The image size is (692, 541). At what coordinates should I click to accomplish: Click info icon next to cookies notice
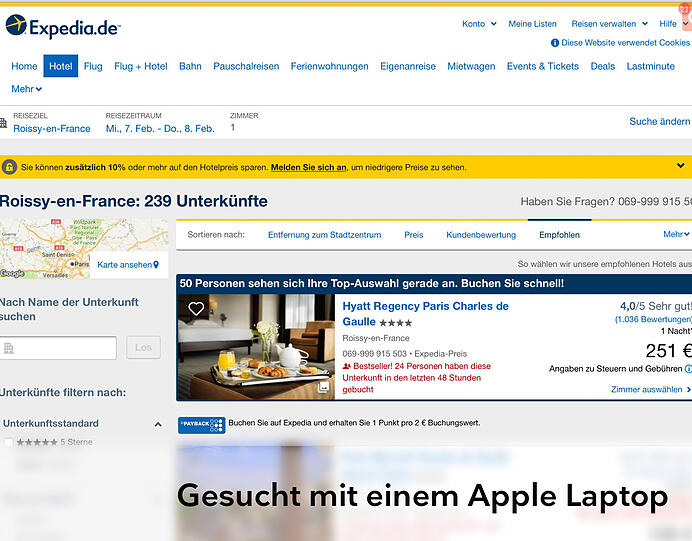point(555,43)
